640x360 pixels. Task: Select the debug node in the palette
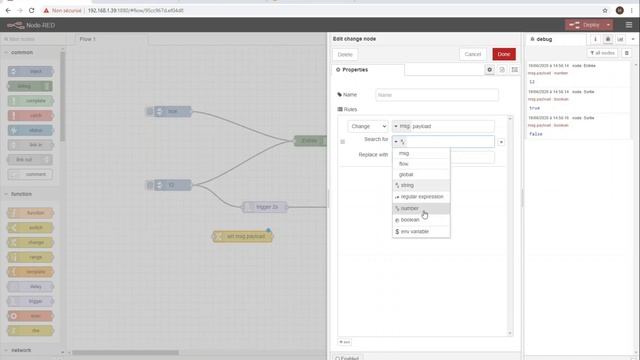tap(31, 86)
